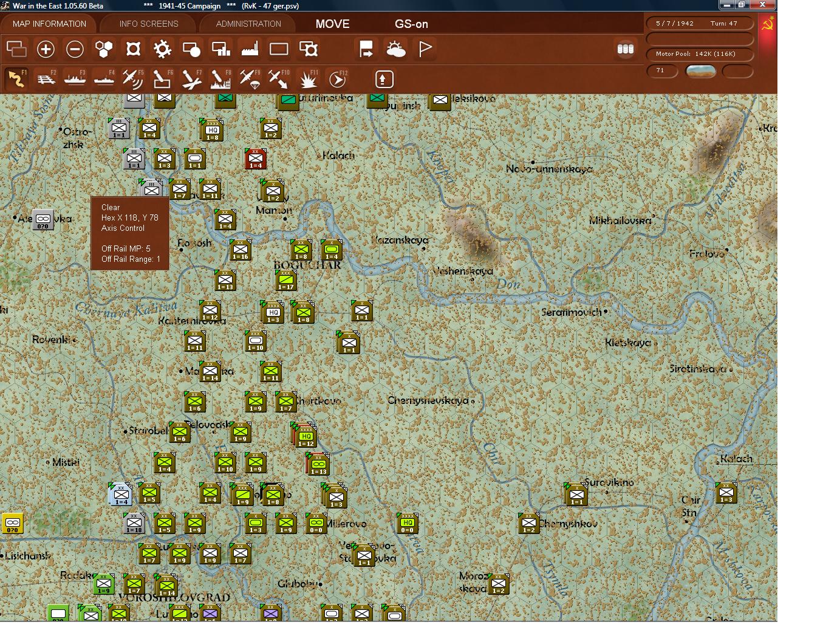
Task: Select the F3 ship transport mode
Action: click(x=75, y=79)
